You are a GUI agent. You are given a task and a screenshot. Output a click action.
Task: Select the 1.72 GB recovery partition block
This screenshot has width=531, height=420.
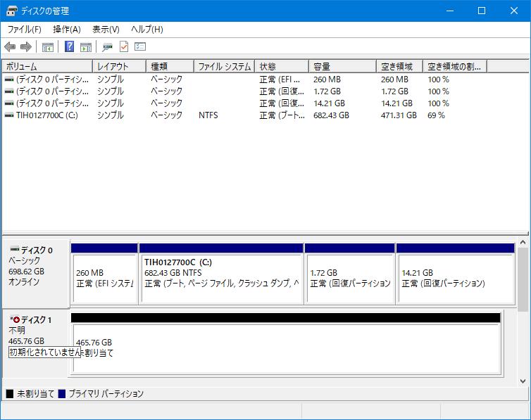(350, 274)
